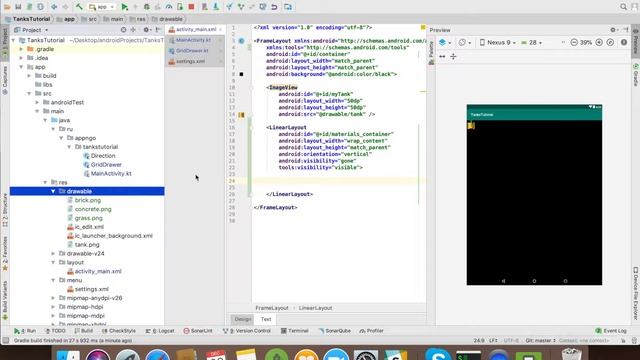Save all files with the toolbar disk icon
This screenshot has height=360, width=640.
pos(18,7)
